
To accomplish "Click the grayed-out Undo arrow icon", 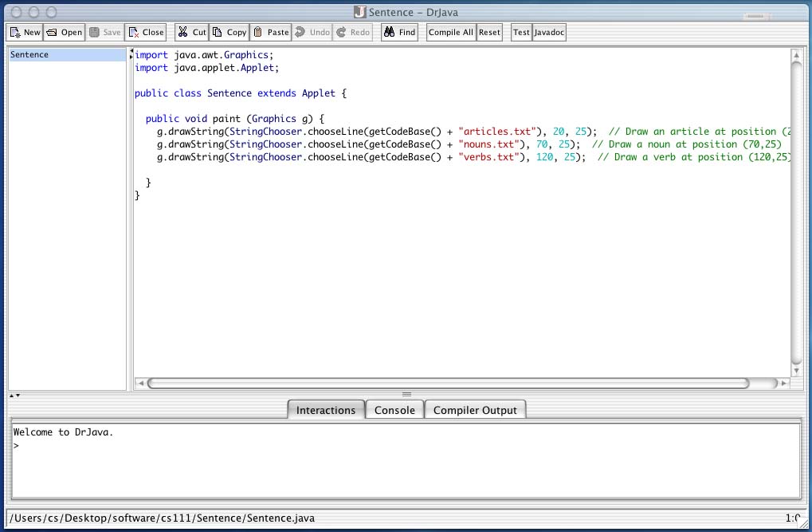I will click(x=300, y=33).
